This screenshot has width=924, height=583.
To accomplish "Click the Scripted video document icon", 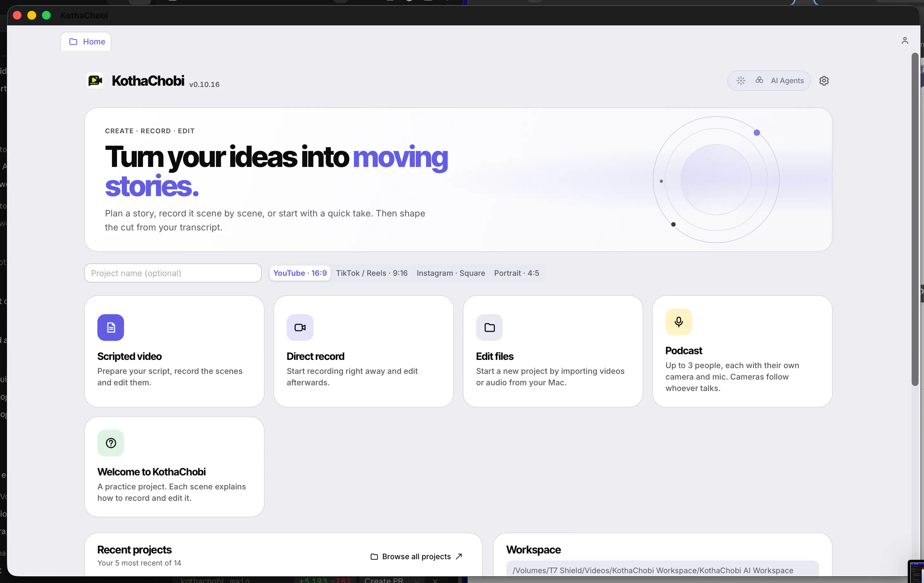I will 110,328.
